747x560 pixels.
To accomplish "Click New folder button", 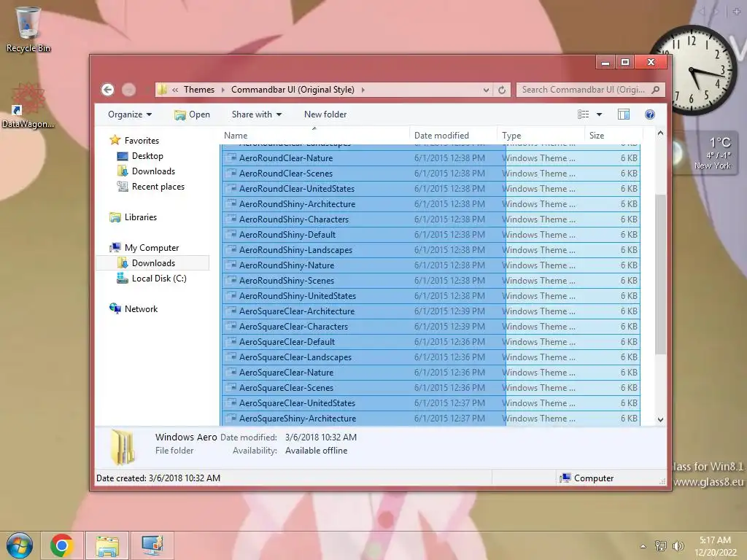I will click(325, 114).
